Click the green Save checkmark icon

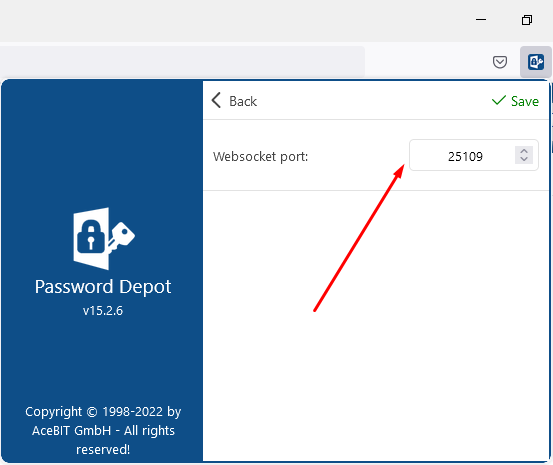pyautogui.click(x=499, y=100)
